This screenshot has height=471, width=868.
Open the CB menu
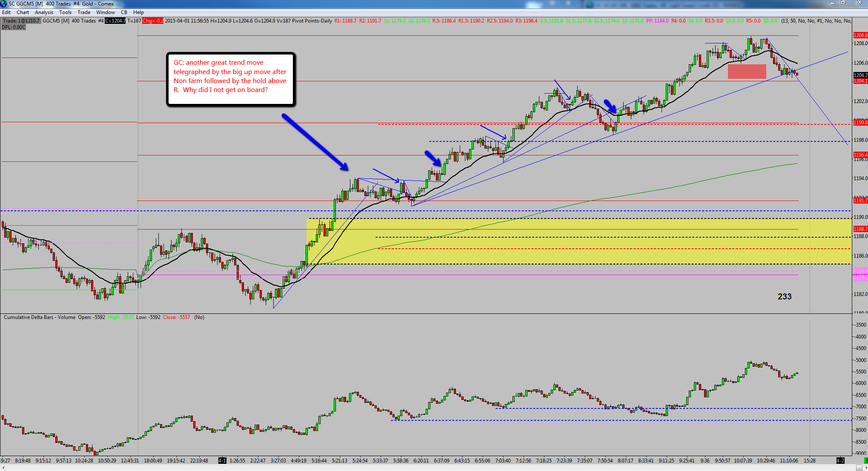[124, 12]
